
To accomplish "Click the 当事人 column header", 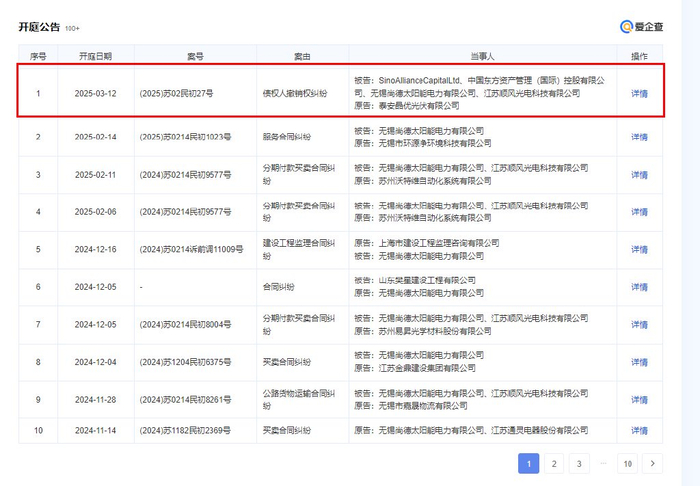I will coord(482,56).
